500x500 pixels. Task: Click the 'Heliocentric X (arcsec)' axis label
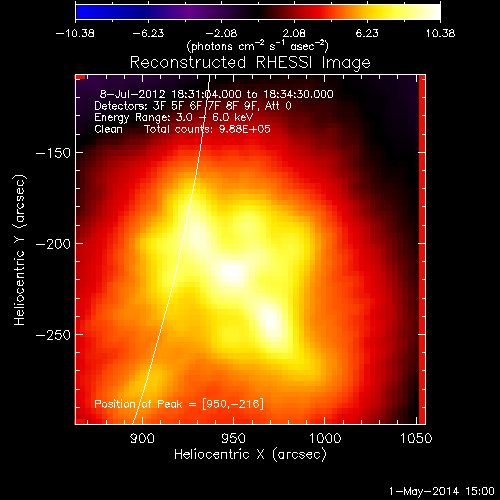250,454
